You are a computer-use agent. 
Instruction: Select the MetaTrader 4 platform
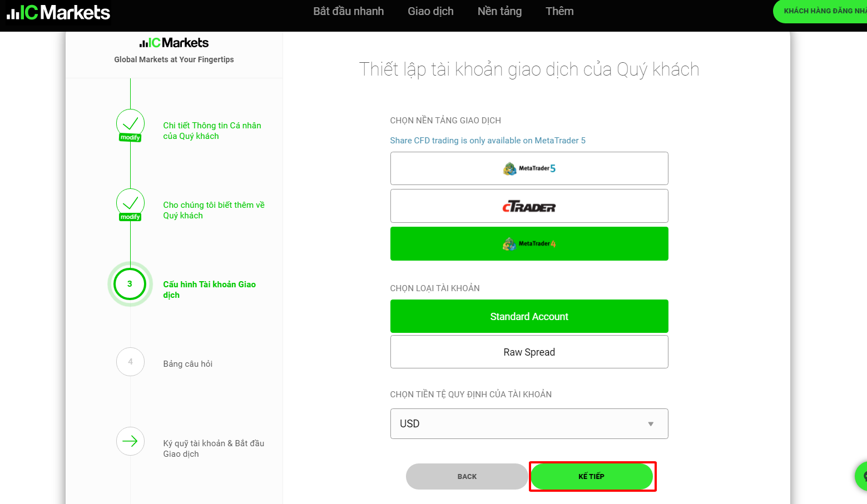529,244
